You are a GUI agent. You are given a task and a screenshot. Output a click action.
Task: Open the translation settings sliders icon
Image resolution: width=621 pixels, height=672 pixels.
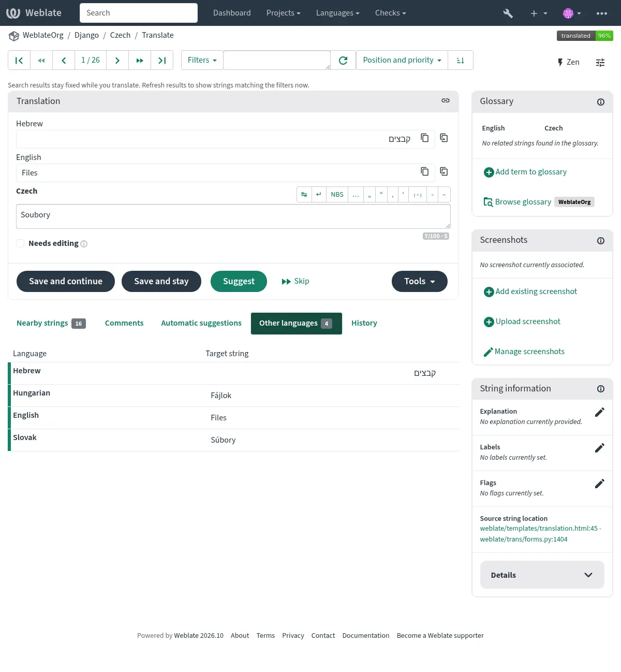pos(600,63)
